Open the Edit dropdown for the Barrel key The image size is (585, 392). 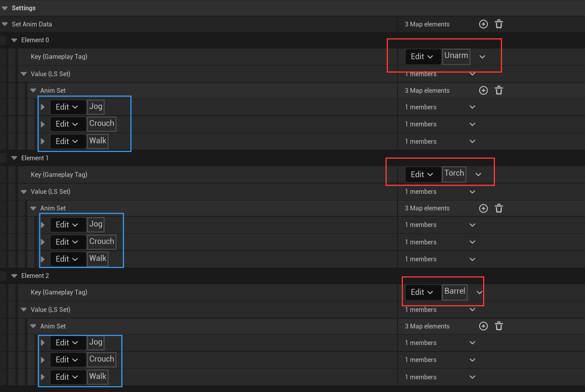(x=423, y=292)
